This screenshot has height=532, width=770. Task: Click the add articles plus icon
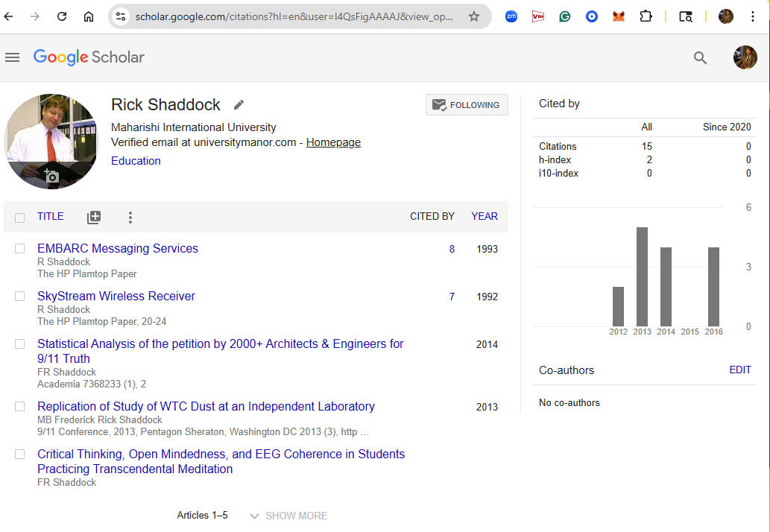click(94, 218)
